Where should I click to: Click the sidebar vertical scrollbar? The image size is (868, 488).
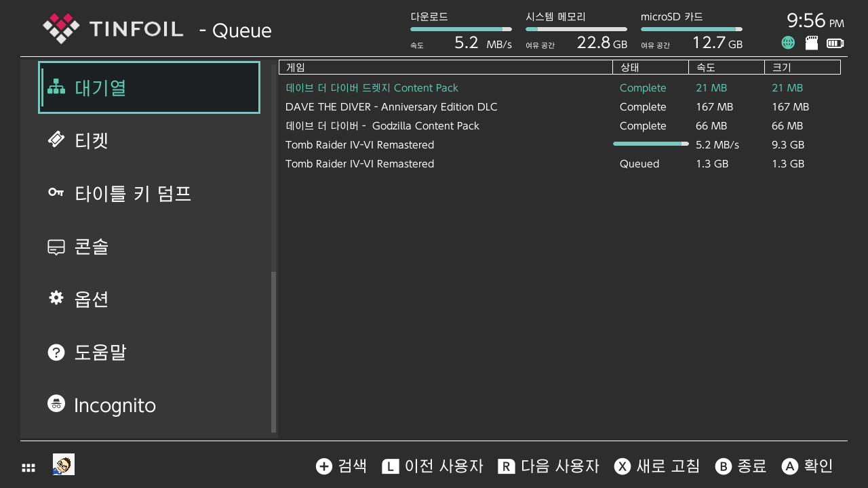(274, 352)
